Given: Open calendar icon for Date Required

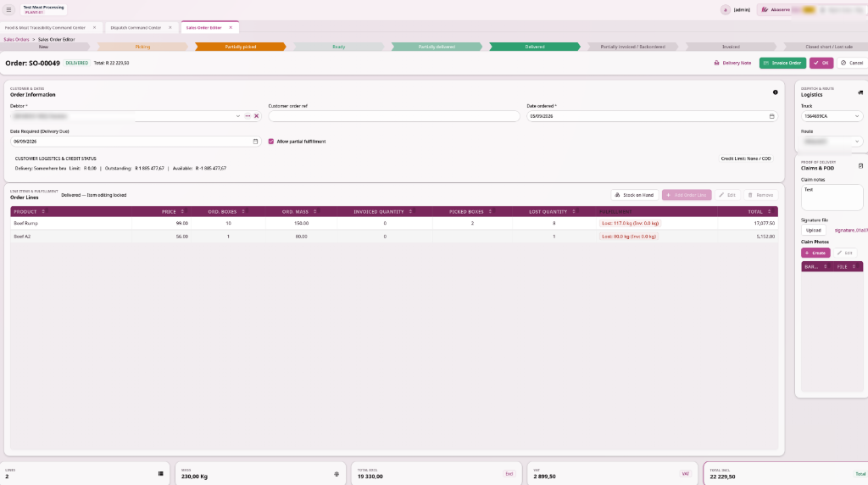Looking at the screenshot, I should (255, 142).
